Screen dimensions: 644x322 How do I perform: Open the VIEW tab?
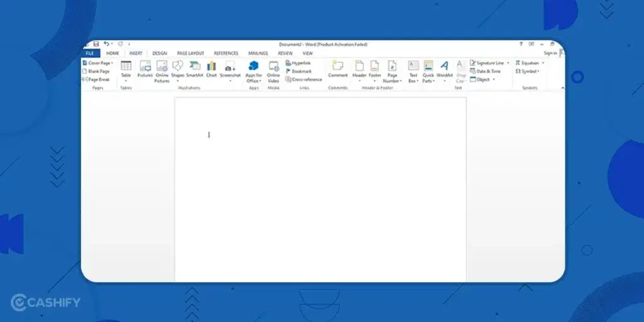pos(308,53)
